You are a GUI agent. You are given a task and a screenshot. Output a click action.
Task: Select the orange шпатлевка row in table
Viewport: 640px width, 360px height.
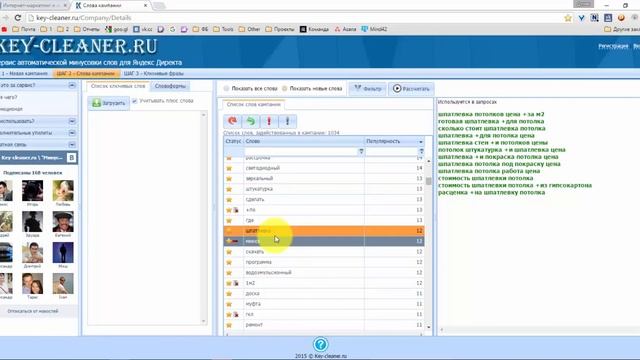[x=324, y=231]
